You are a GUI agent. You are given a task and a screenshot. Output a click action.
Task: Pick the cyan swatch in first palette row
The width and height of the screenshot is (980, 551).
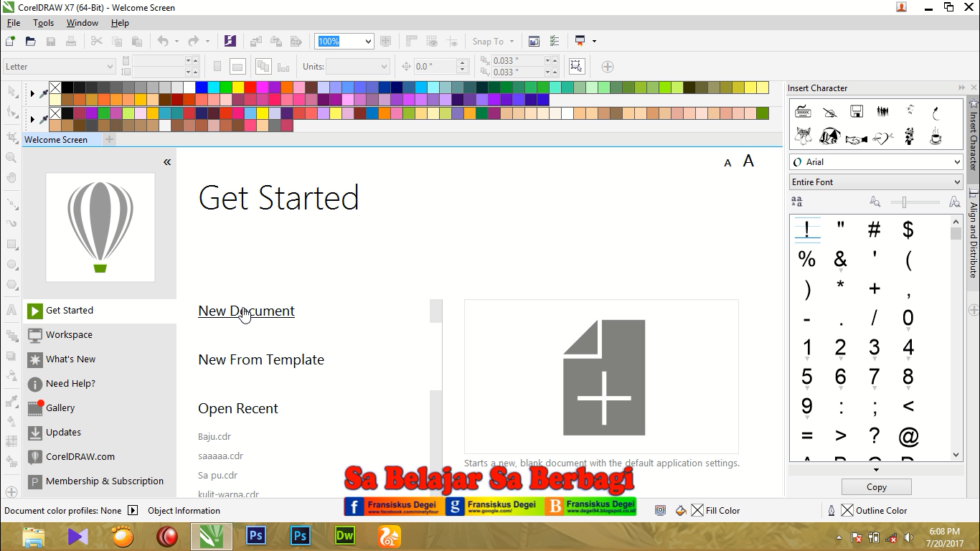click(214, 88)
